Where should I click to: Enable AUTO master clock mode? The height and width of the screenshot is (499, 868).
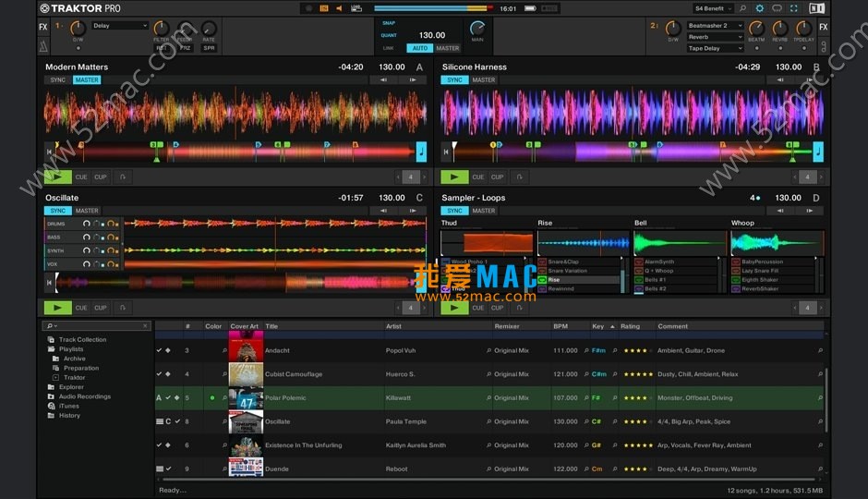click(419, 48)
